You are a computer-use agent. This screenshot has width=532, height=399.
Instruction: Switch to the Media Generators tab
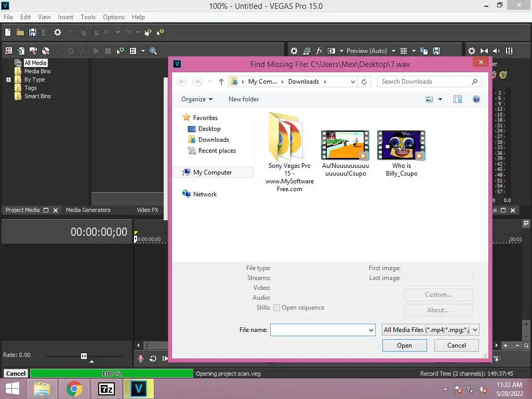point(88,210)
